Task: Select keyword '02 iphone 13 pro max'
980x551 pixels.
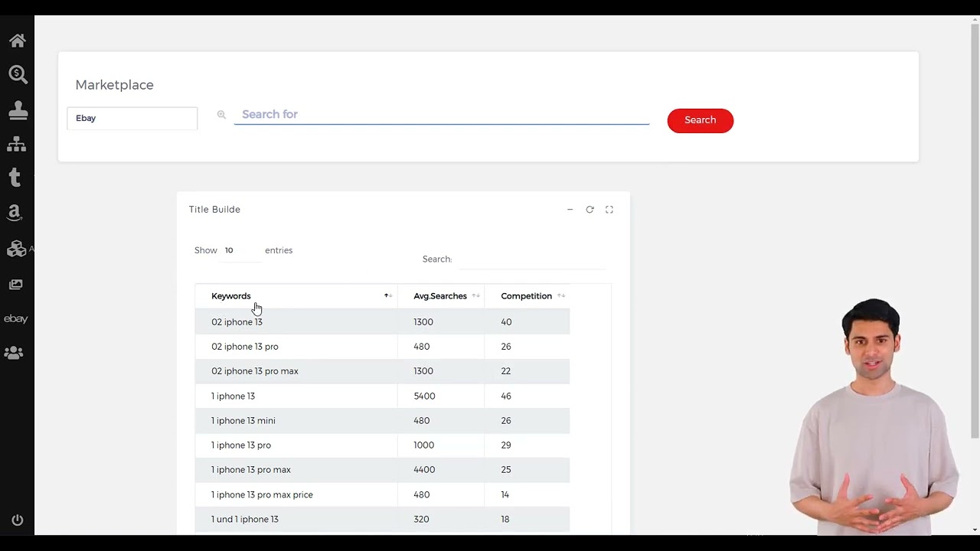Action: click(255, 371)
